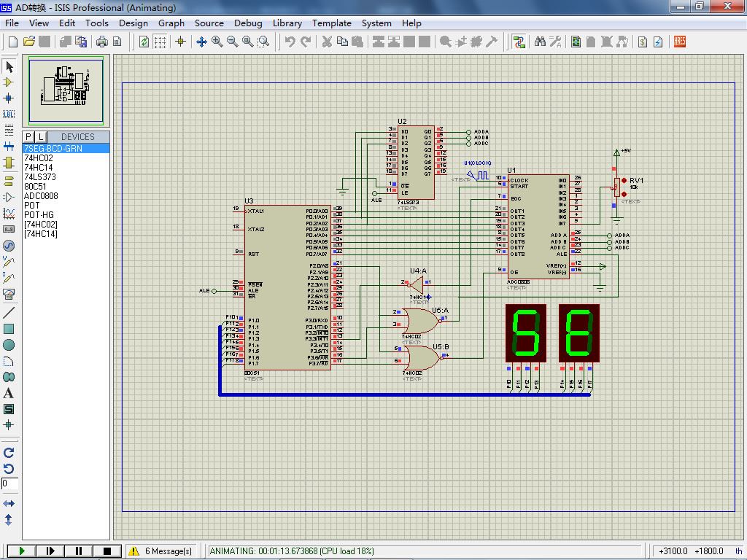Screen dimensions: 747x560
Task: Click the binoculars search icon
Action: [x=540, y=42]
